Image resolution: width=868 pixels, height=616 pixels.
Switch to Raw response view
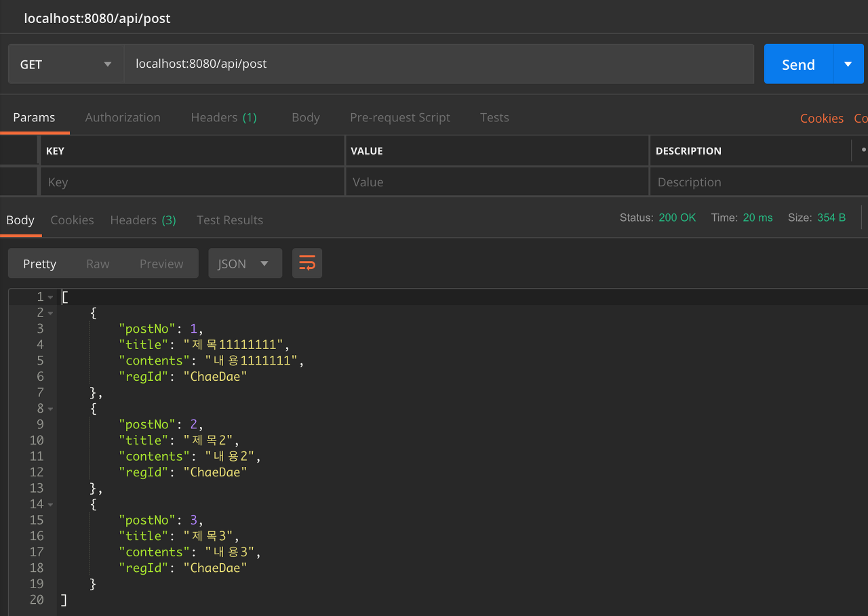click(x=97, y=263)
